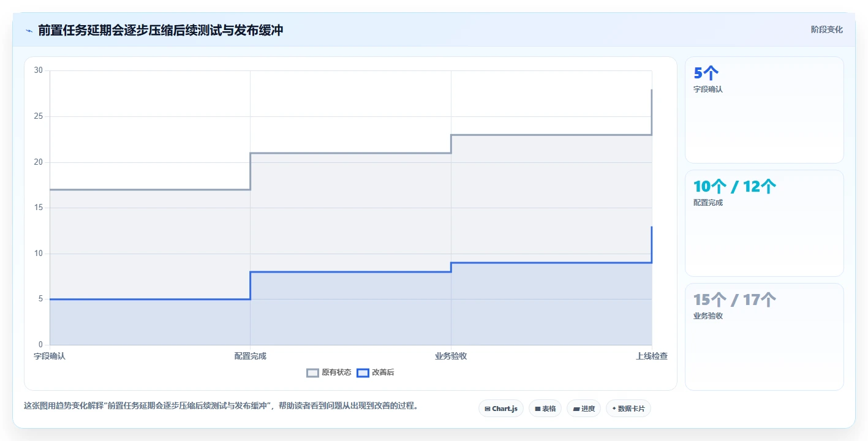868x441 pixels.
Task: Click the y-axis value 25
Action: point(39,116)
